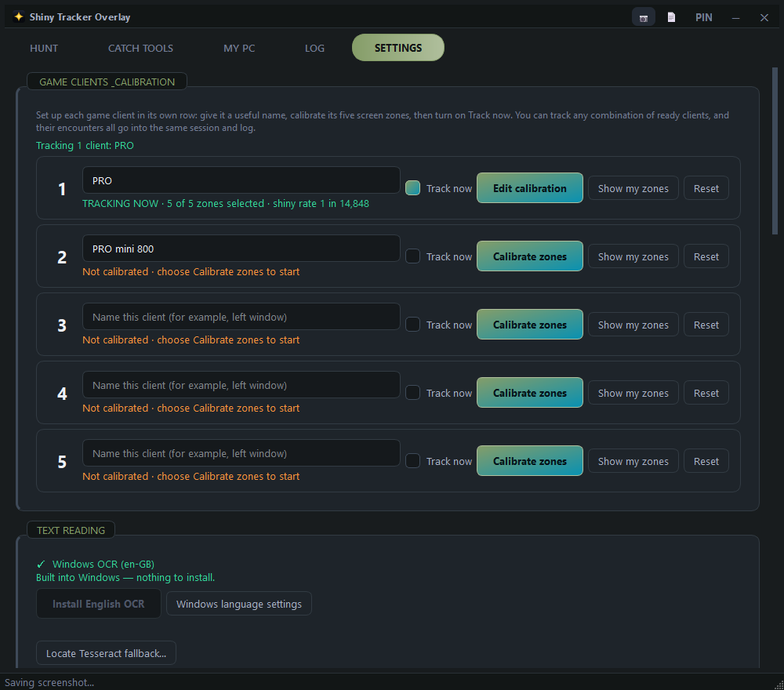
Task: Open the document log icon in title bar
Action: point(672,17)
